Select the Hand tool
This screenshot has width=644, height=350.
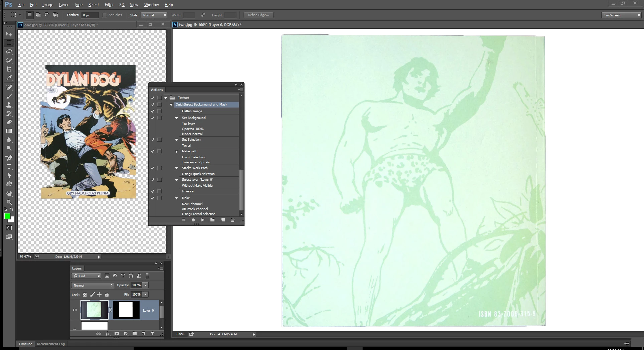click(9, 194)
